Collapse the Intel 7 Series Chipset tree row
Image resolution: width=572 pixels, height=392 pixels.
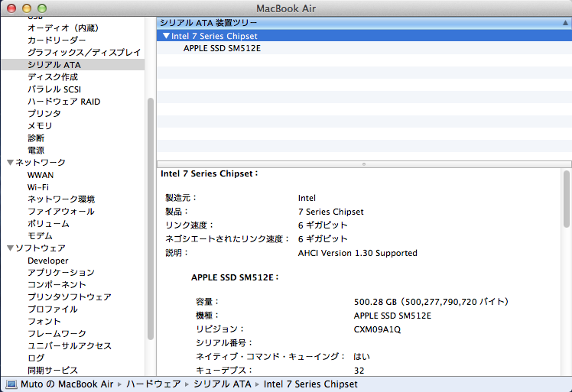point(166,36)
